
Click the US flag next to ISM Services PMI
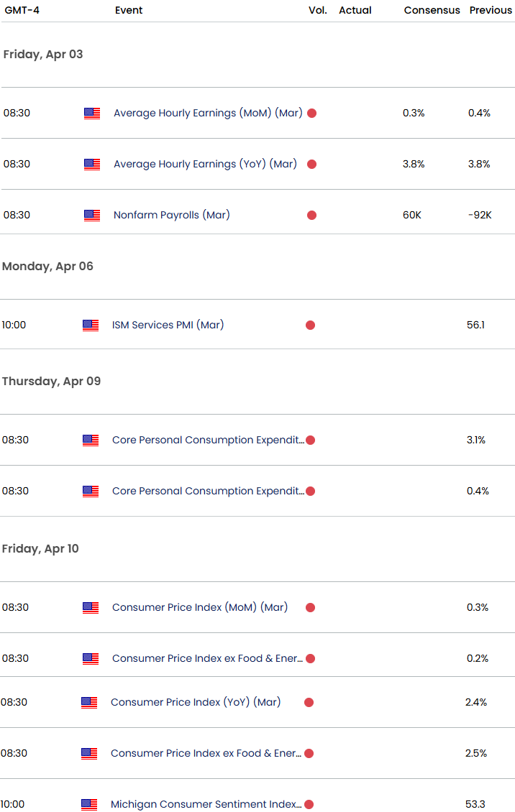91,325
